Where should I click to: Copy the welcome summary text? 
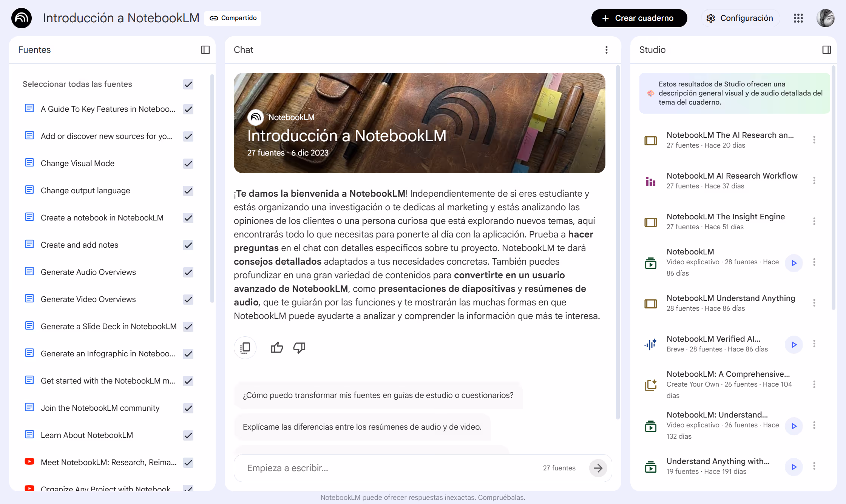[245, 348]
